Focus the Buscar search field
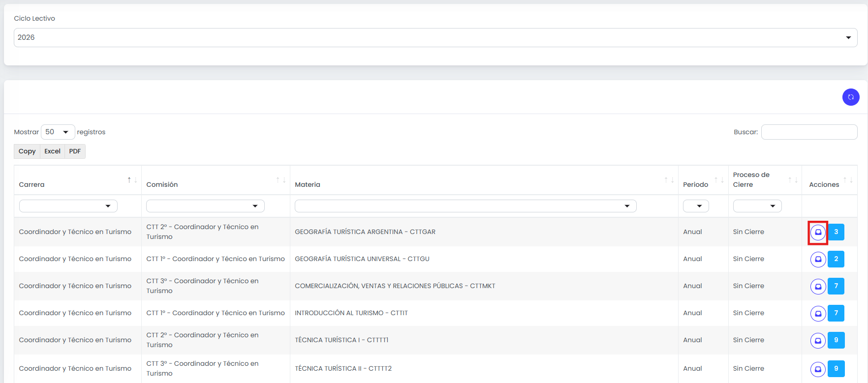The width and height of the screenshot is (868, 383). 809,132
